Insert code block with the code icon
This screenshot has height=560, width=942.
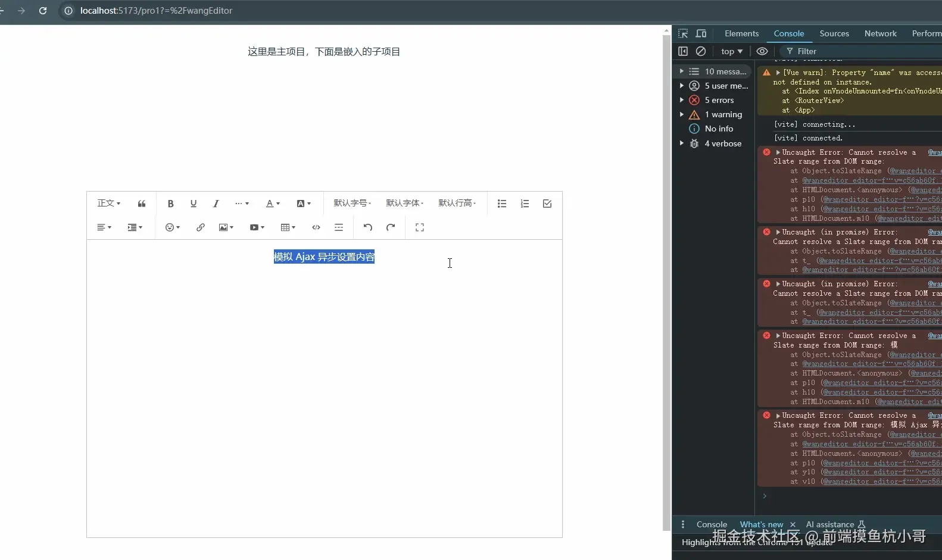point(316,227)
